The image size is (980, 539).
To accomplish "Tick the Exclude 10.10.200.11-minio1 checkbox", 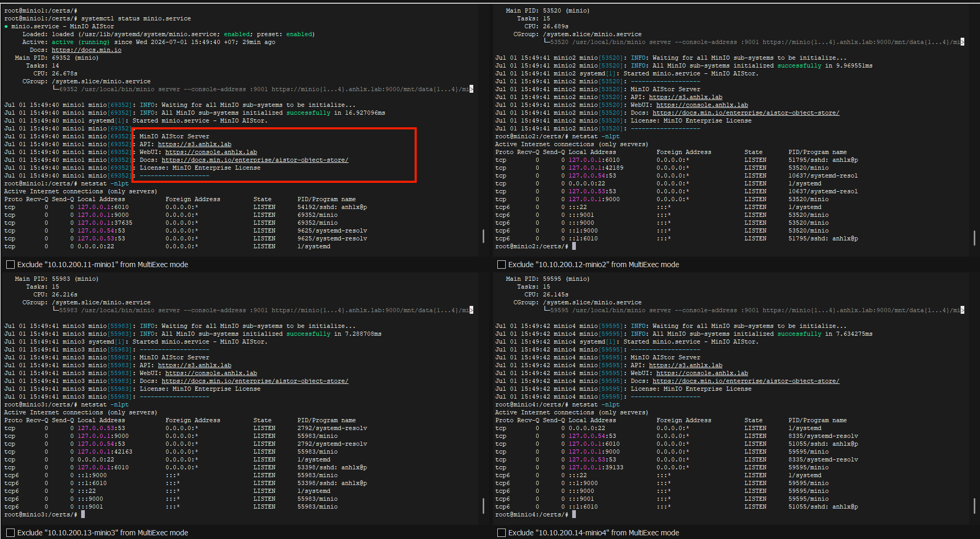I will coord(10,265).
